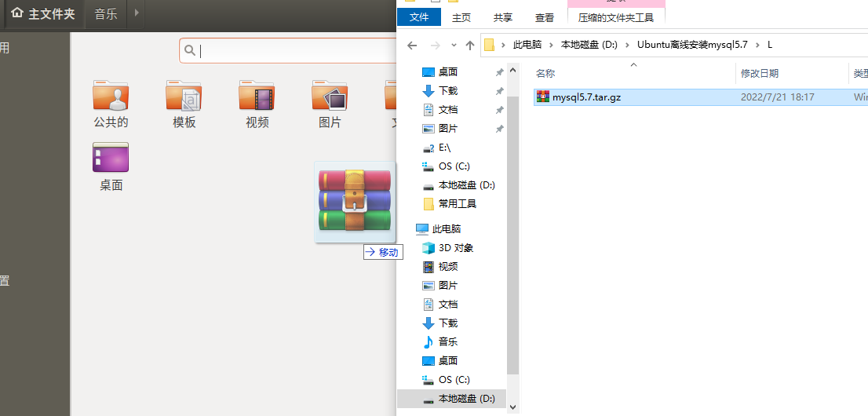Image resolution: width=868 pixels, height=416 pixels.
Task: Open OS (C:) listed below 音乐 and 桌面
Action: [454, 379]
